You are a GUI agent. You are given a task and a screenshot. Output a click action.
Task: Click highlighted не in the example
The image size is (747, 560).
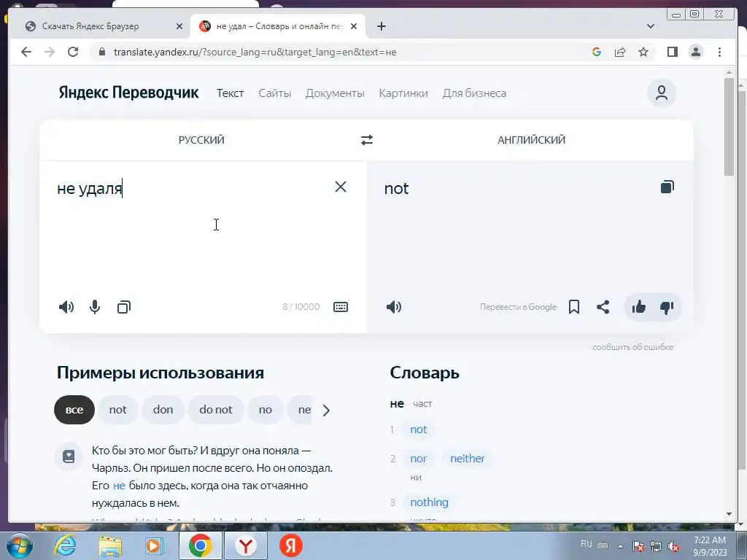point(119,486)
